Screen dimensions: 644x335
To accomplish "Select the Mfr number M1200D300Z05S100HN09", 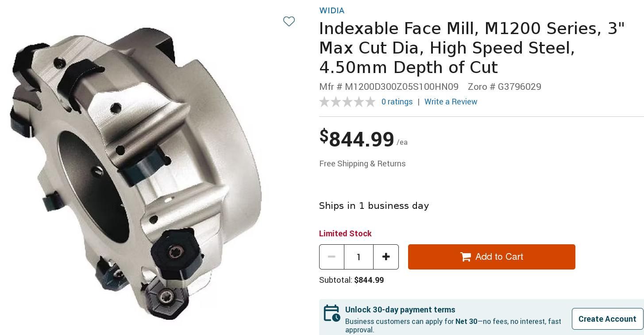I will [x=389, y=87].
